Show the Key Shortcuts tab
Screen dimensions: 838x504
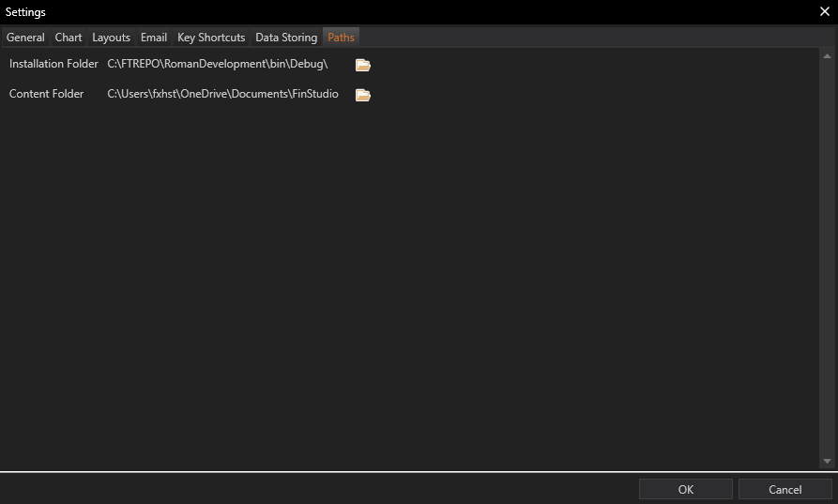[x=211, y=38]
